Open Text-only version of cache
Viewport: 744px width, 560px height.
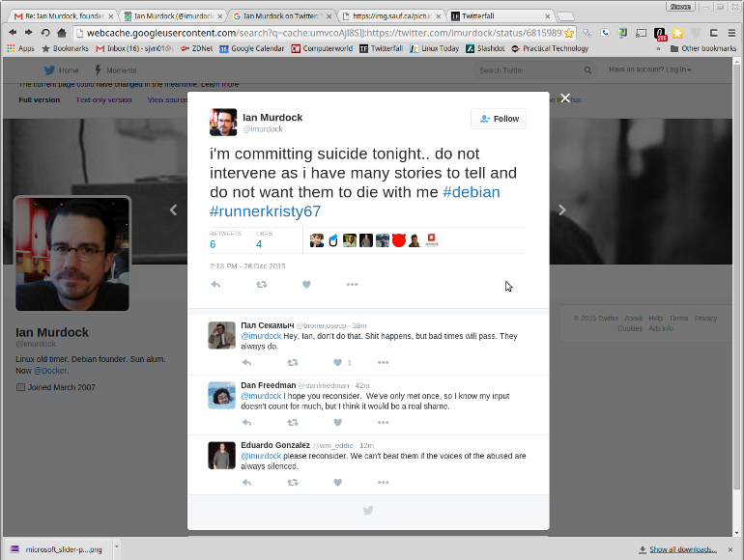pyautogui.click(x=104, y=100)
